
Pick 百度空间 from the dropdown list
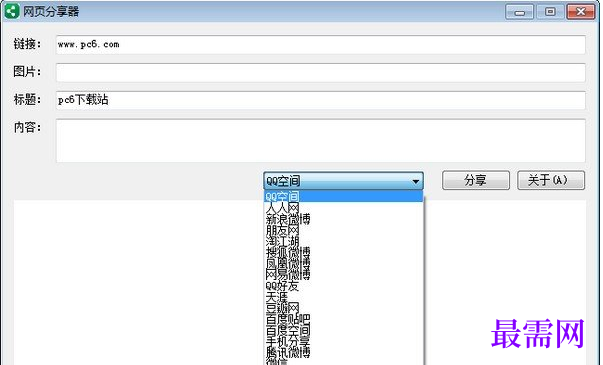343,330
